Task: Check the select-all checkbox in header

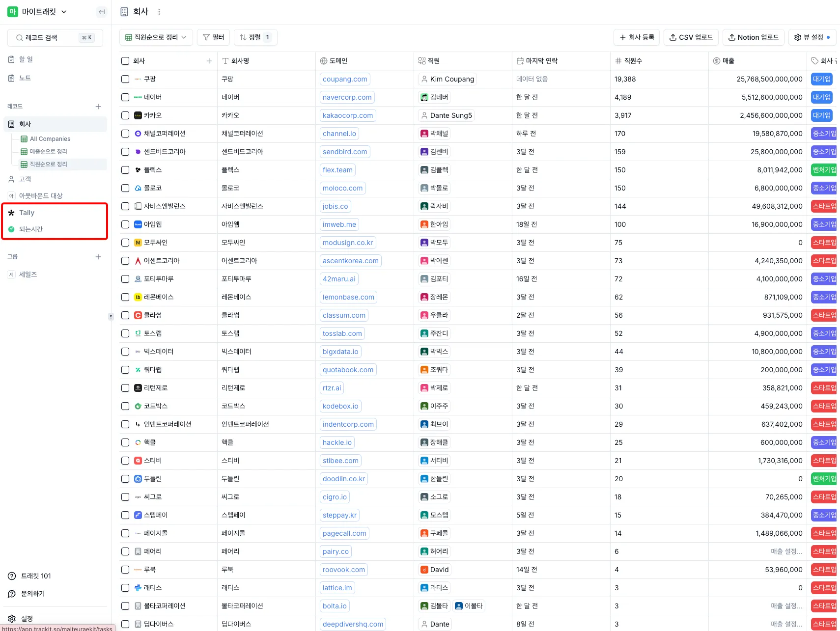Action: click(125, 61)
